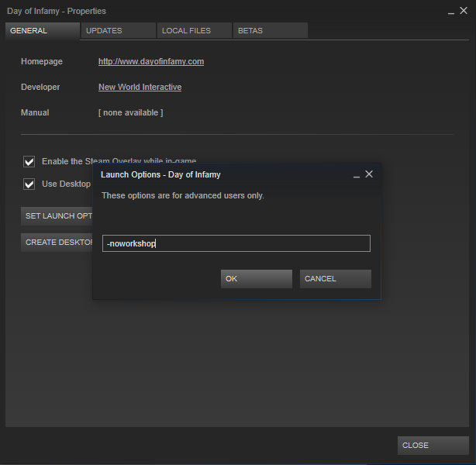The width and height of the screenshot is (476, 465).
Task: Click the 'Homepage' label
Action: 42,62
